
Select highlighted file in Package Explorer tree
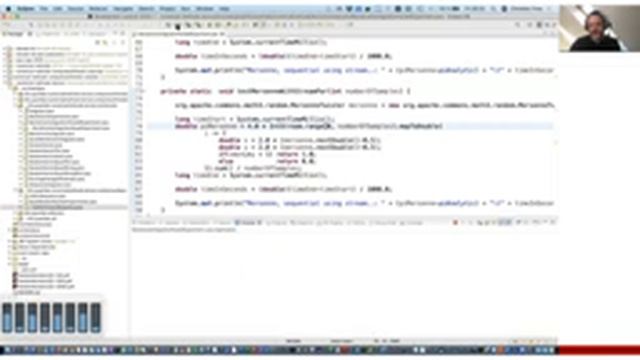[x=56, y=207]
